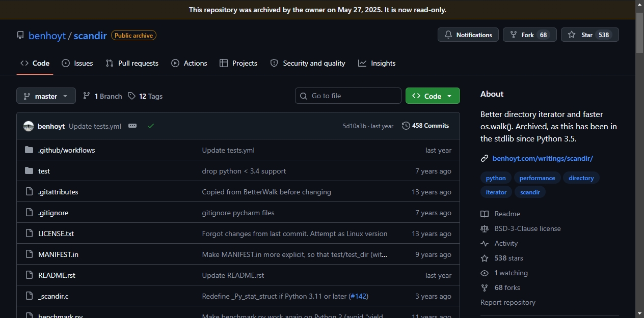Click the file icon for LICENSE.txt

[29, 234]
